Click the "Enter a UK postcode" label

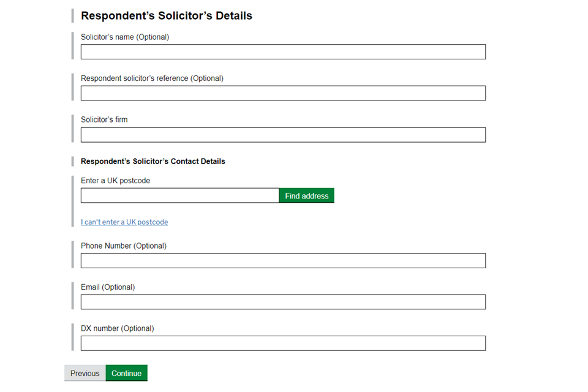click(115, 181)
